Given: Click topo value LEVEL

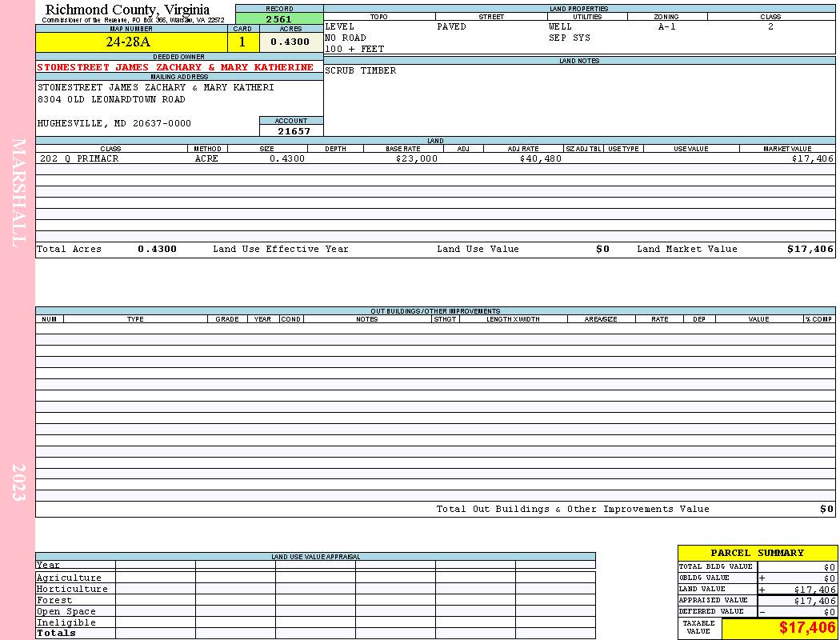Looking at the screenshot, I should 340,26.
